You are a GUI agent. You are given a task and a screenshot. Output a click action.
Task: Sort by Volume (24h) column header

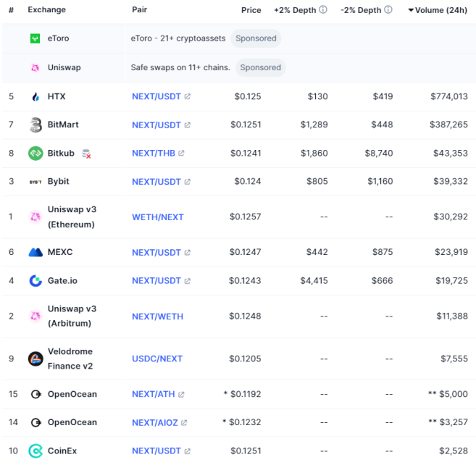438,10
